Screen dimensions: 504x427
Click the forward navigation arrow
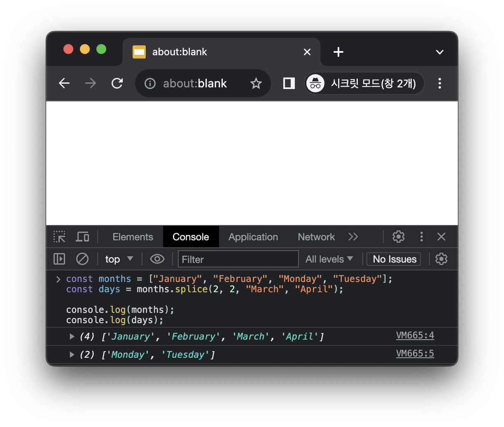pyautogui.click(x=91, y=83)
